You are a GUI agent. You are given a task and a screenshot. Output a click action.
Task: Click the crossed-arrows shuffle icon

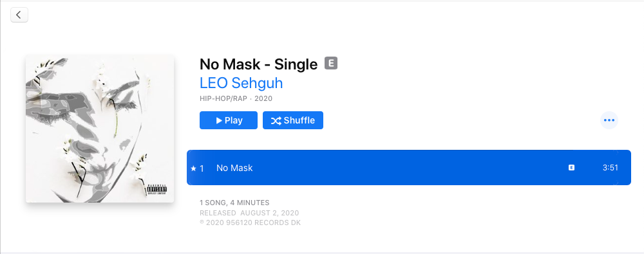point(276,121)
